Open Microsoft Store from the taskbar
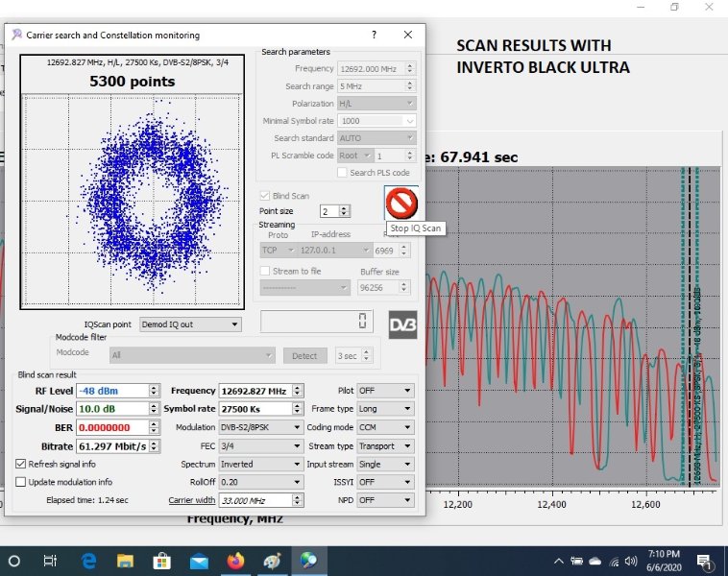This screenshot has width=728, height=576. pos(161,561)
